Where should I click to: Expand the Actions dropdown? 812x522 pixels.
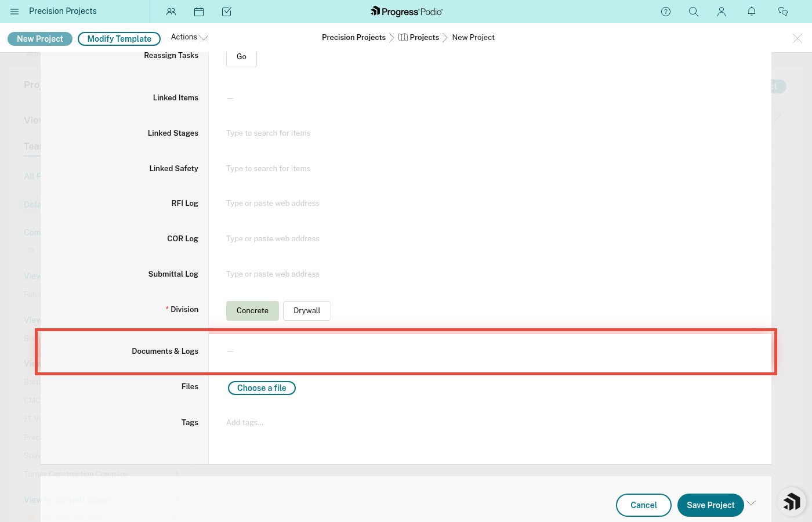click(188, 37)
